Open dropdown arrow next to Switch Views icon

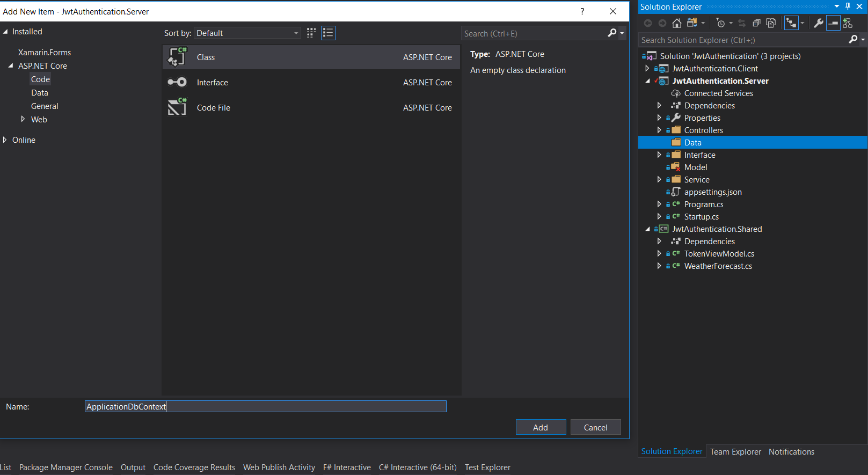pyautogui.click(x=703, y=23)
